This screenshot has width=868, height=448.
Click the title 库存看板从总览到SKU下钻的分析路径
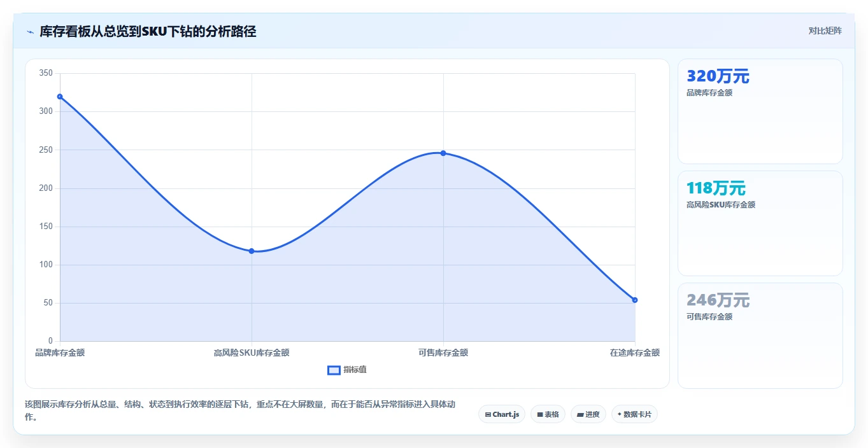[x=148, y=32]
